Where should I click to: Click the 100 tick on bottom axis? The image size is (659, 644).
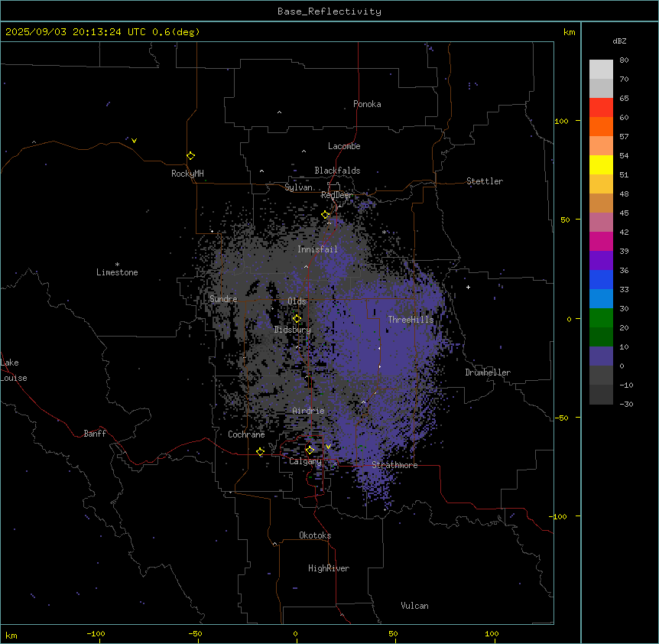coord(492,633)
